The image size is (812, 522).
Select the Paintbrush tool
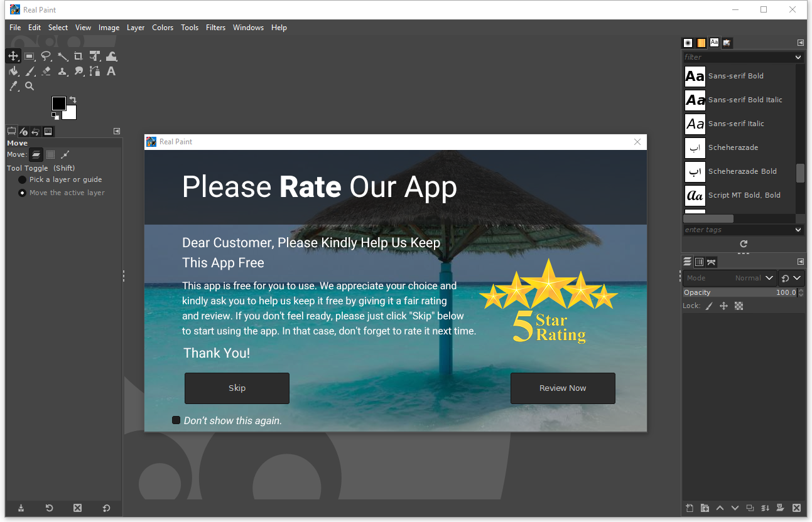[x=30, y=72]
